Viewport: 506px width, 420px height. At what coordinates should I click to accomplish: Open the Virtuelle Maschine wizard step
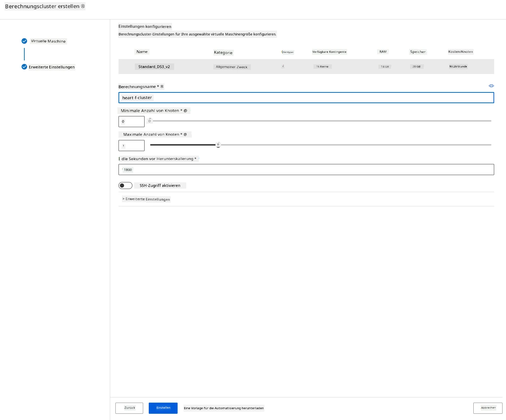point(48,41)
